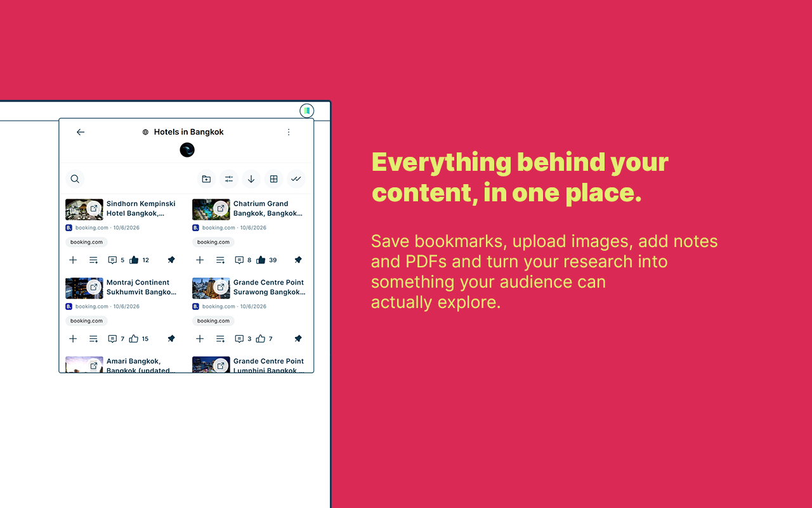Open the round profile avatar under the title
812x508 pixels.
[x=187, y=150]
